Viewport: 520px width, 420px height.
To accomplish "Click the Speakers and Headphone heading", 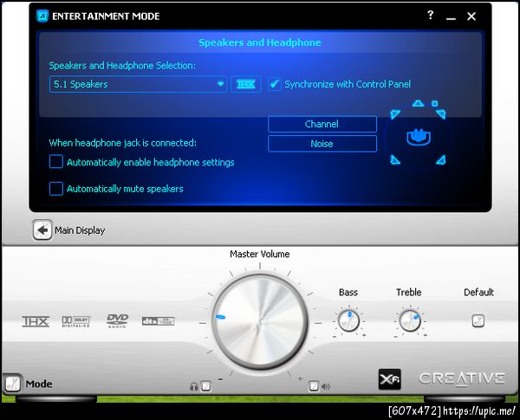I will click(x=260, y=42).
